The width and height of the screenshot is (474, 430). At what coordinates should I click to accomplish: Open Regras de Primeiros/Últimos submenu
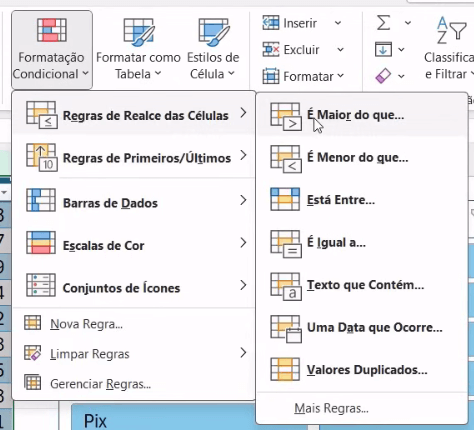[134, 157]
